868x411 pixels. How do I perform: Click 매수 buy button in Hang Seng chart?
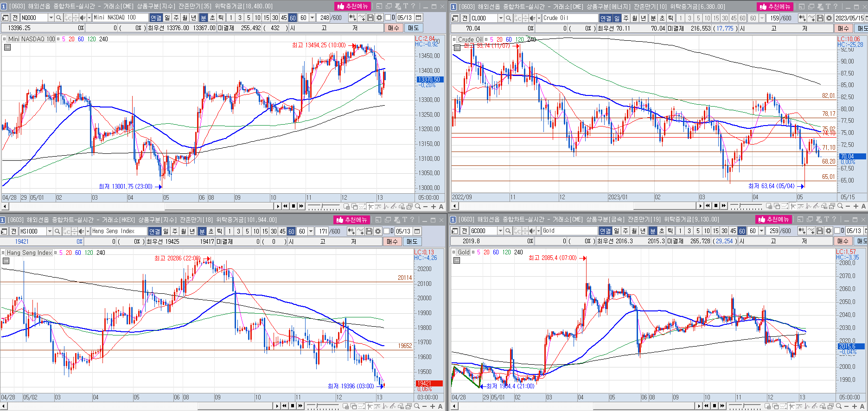tap(392, 241)
